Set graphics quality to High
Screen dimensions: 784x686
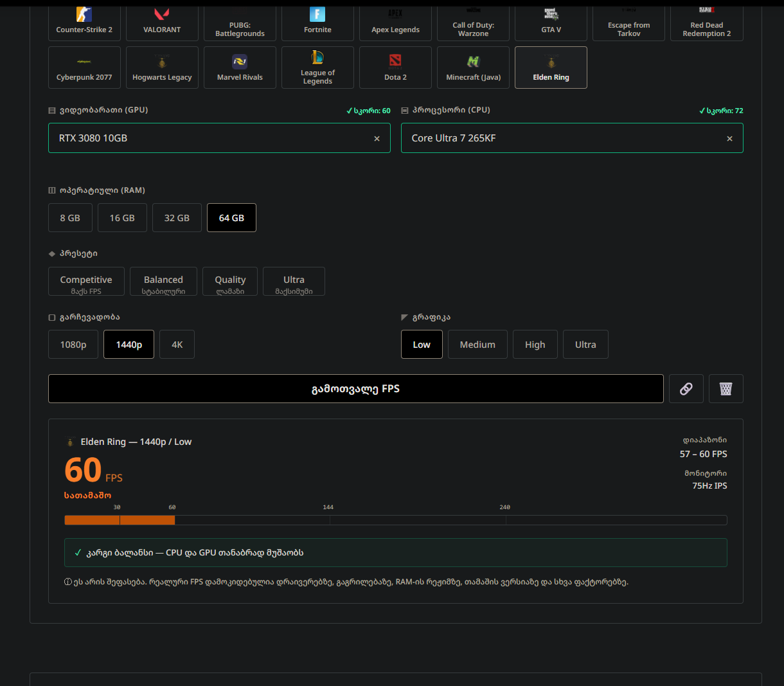(535, 345)
